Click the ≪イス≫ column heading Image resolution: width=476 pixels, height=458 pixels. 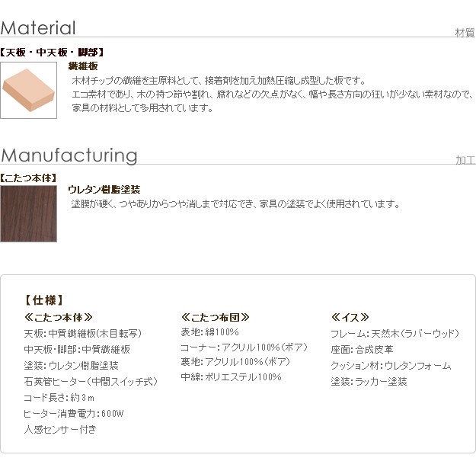pos(350,317)
